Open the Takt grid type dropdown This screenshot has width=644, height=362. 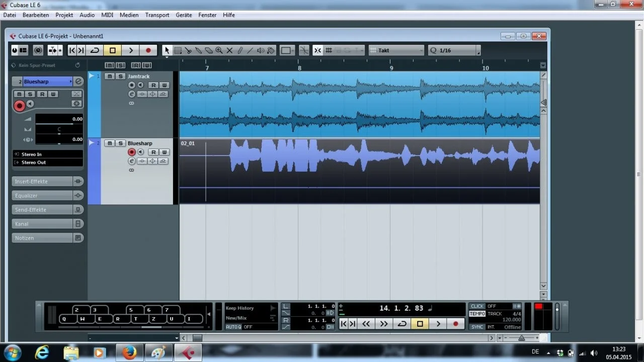(x=396, y=50)
